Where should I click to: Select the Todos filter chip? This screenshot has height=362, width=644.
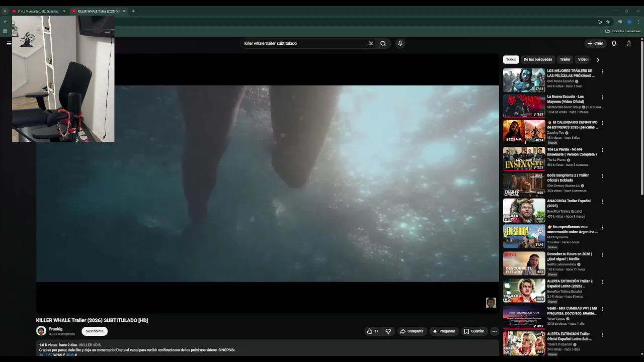coord(511,59)
